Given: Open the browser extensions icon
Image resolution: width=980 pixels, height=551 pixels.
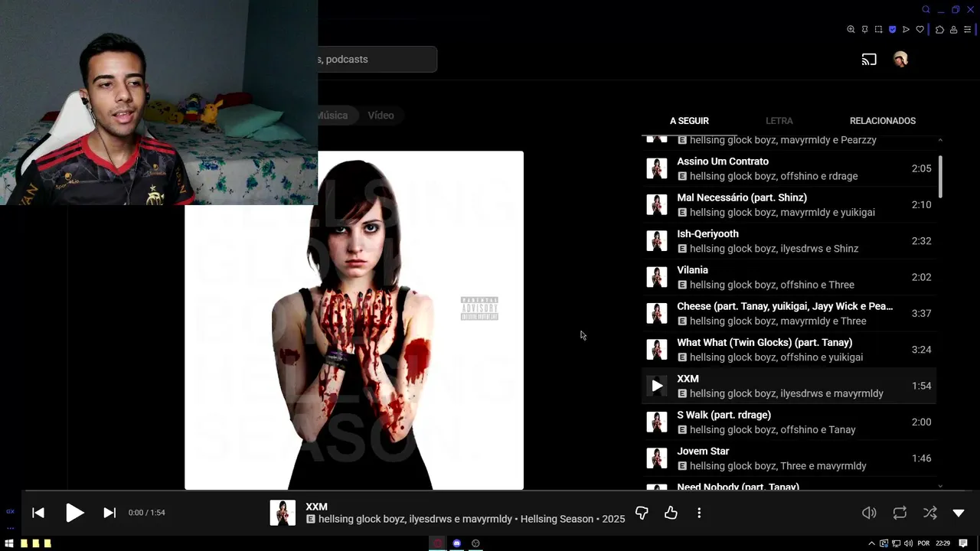Looking at the screenshot, I should pyautogui.click(x=939, y=30).
